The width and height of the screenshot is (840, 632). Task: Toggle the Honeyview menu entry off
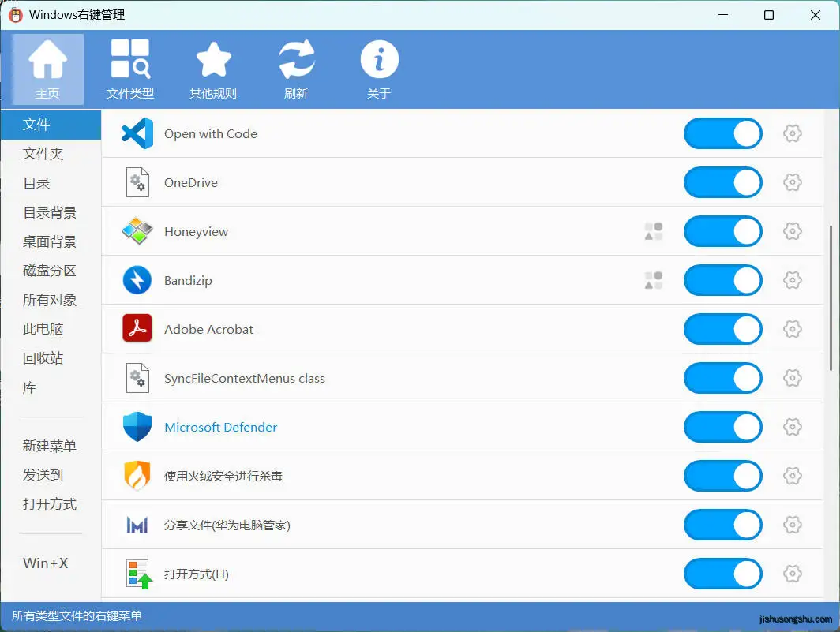pyautogui.click(x=723, y=231)
